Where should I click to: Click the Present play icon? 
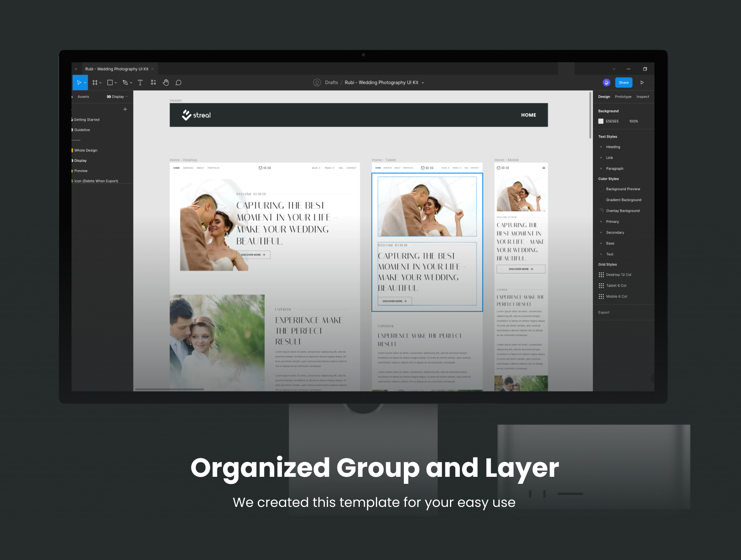[642, 83]
